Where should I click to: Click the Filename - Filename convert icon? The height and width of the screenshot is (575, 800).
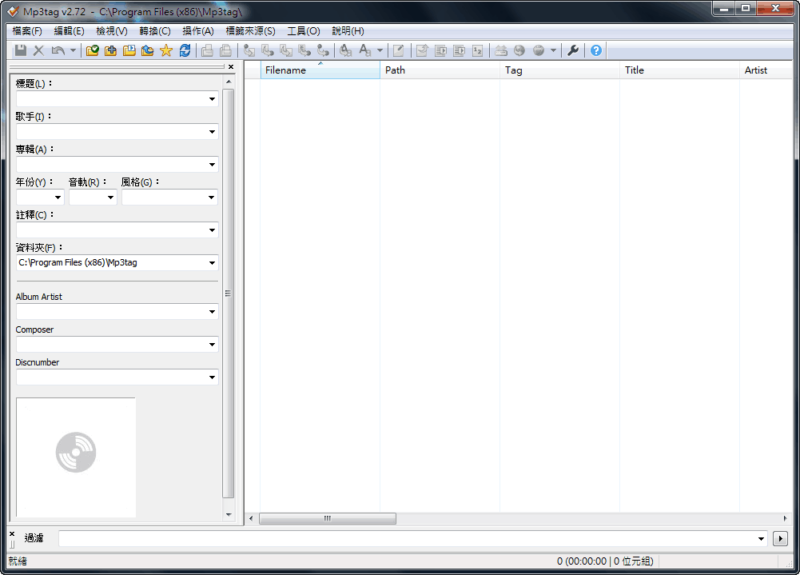pos(286,51)
